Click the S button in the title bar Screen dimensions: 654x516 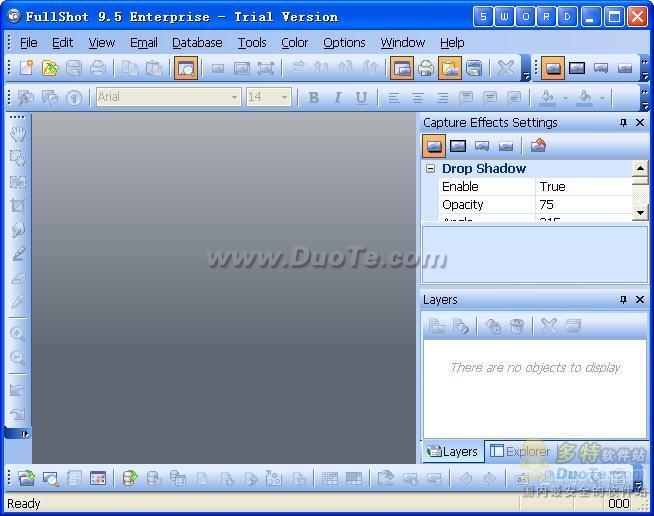pyautogui.click(x=483, y=17)
